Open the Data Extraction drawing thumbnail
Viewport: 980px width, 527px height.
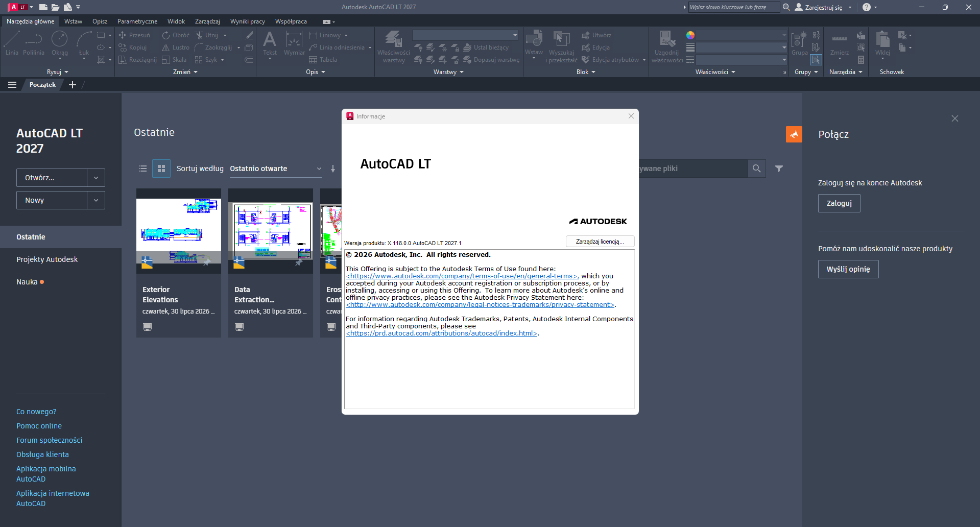pyautogui.click(x=271, y=231)
